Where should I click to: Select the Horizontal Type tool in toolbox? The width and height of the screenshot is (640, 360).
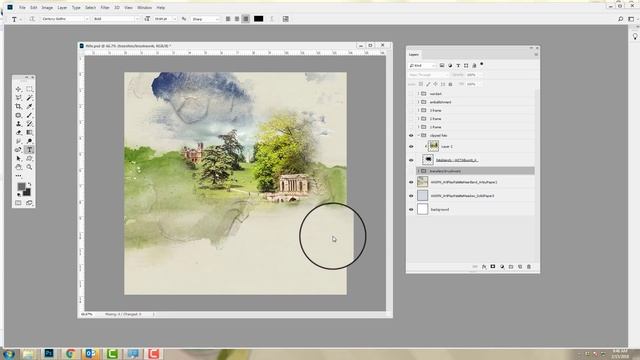[29, 150]
